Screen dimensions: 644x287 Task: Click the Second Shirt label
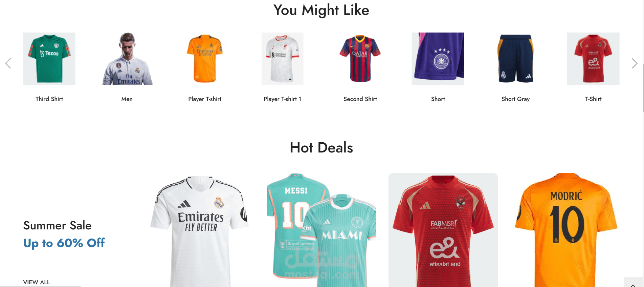click(x=360, y=99)
